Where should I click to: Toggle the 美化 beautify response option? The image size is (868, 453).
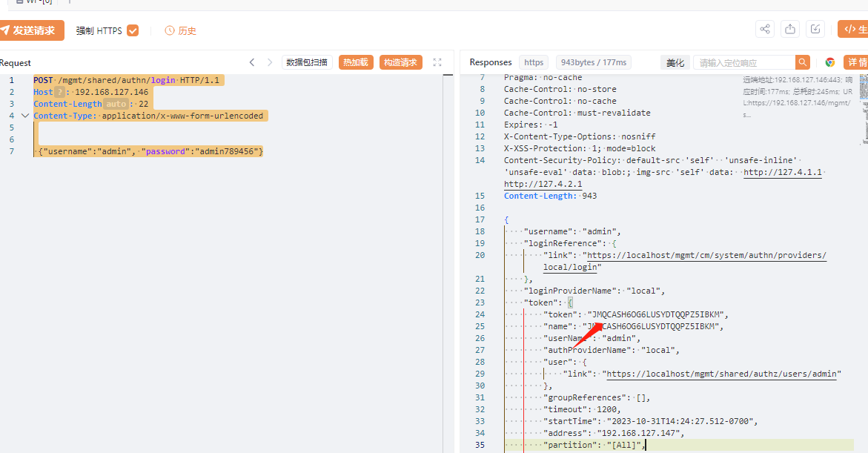(x=675, y=62)
